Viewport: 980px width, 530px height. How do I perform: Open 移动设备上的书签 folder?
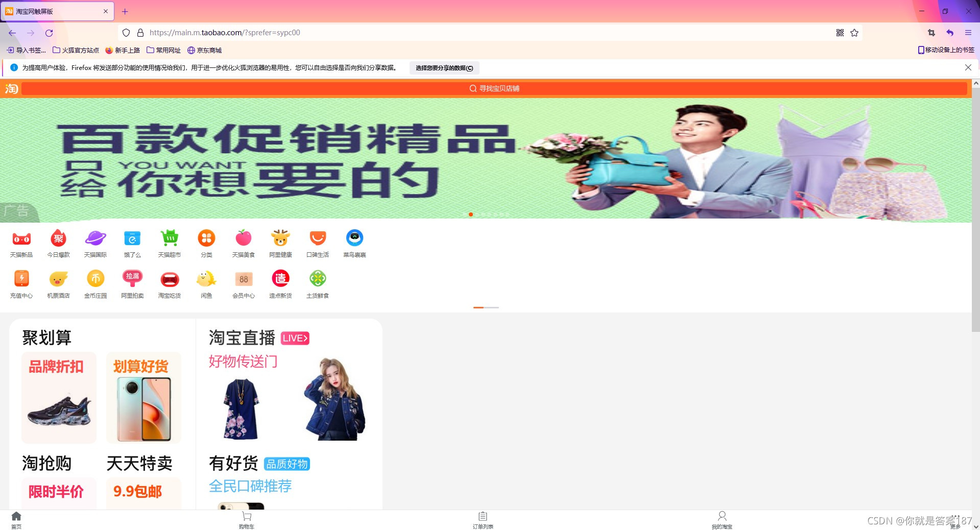point(946,50)
